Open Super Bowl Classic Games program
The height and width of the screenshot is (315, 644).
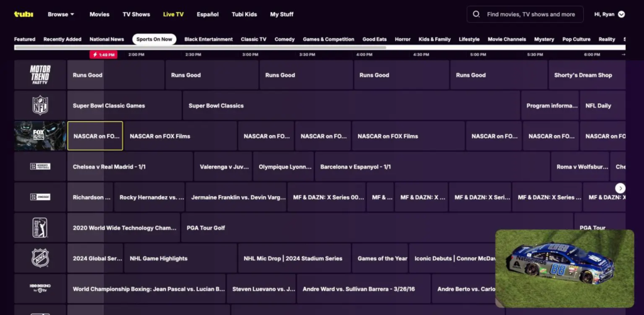tap(125, 105)
